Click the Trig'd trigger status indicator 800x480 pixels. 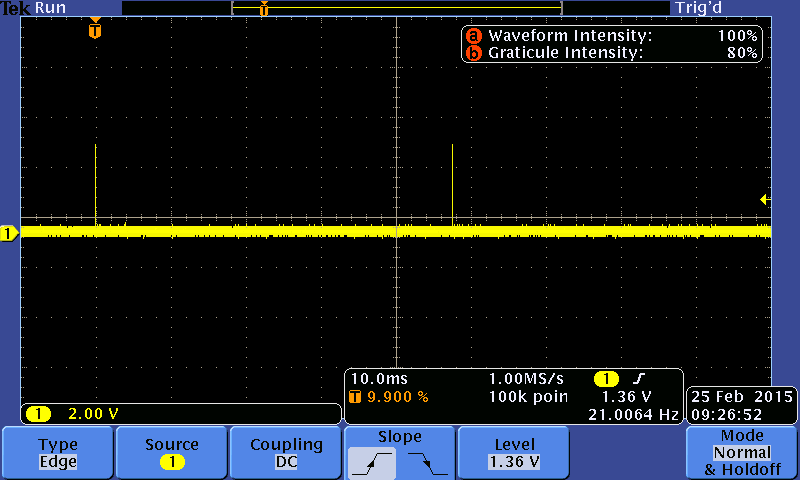(x=698, y=8)
